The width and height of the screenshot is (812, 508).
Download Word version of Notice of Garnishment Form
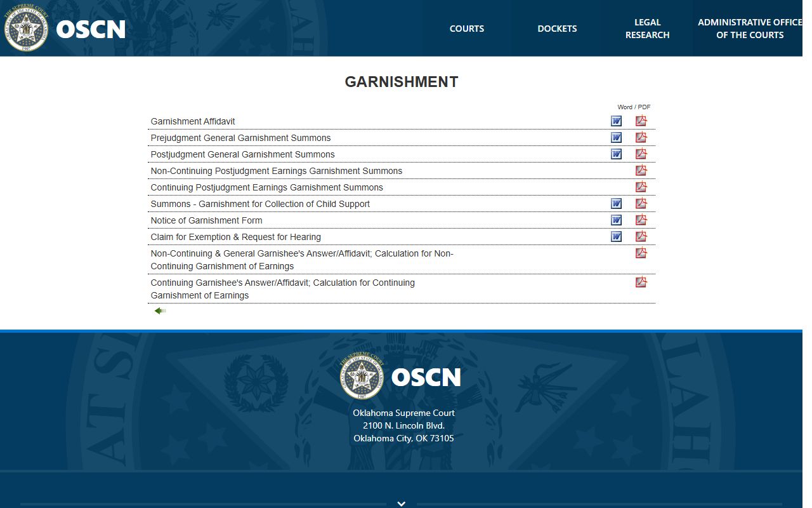pyautogui.click(x=616, y=220)
